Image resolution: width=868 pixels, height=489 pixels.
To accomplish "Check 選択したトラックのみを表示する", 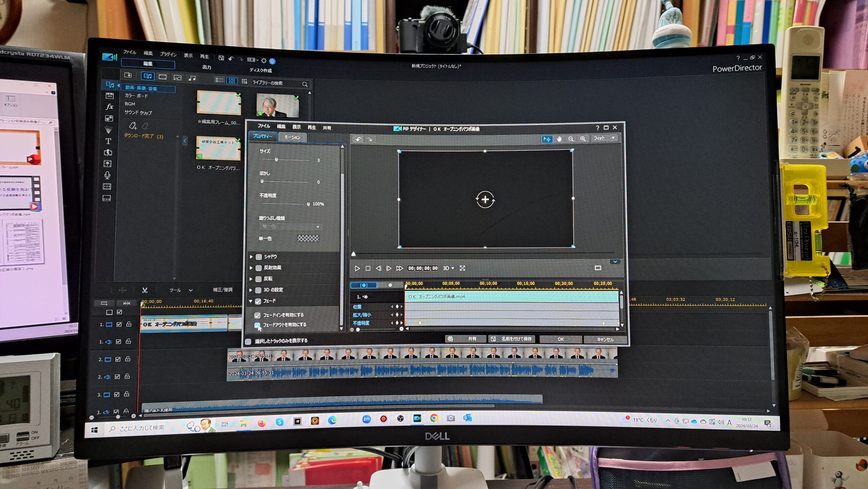I will (x=248, y=341).
